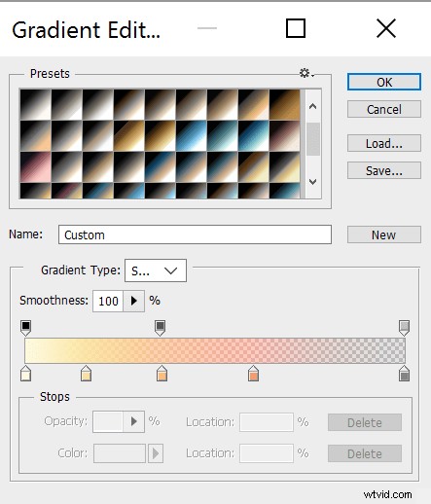Open the Smoothness slider arrow
The height and width of the screenshot is (504, 431).
pyautogui.click(x=133, y=301)
